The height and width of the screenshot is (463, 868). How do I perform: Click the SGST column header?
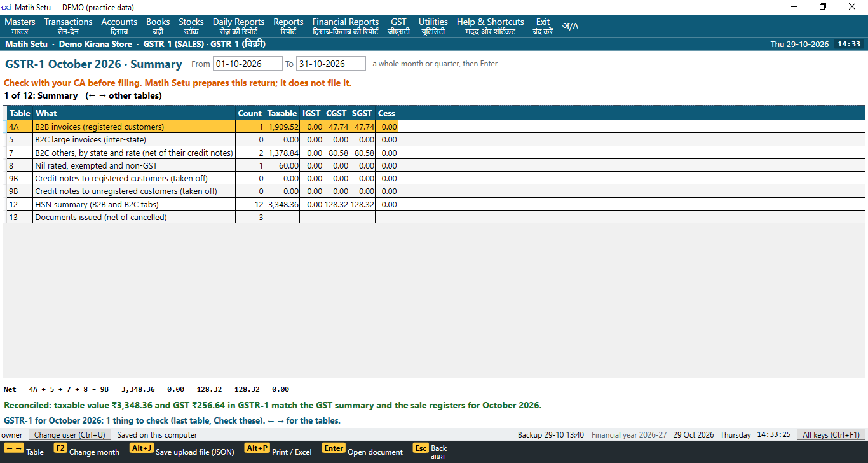pyautogui.click(x=362, y=113)
